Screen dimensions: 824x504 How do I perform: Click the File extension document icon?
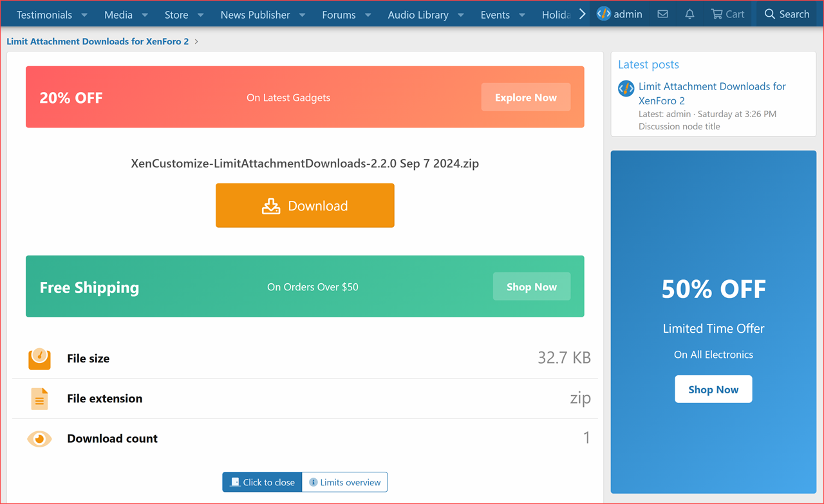pyautogui.click(x=39, y=399)
